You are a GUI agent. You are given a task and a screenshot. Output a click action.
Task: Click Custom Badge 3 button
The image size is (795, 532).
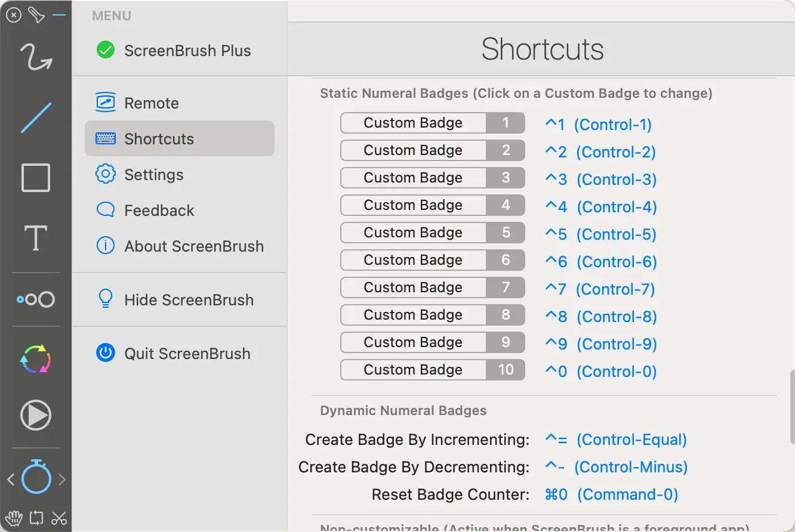(x=433, y=178)
